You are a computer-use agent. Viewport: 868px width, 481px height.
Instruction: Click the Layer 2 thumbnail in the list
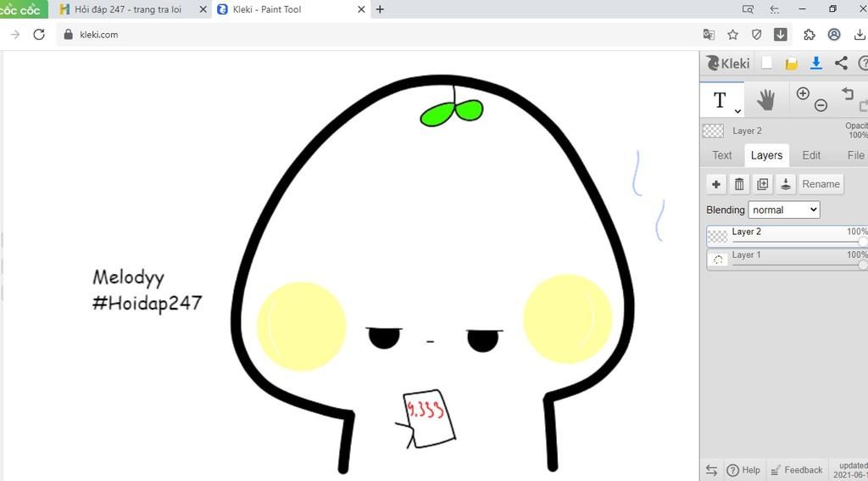[x=718, y=236]
